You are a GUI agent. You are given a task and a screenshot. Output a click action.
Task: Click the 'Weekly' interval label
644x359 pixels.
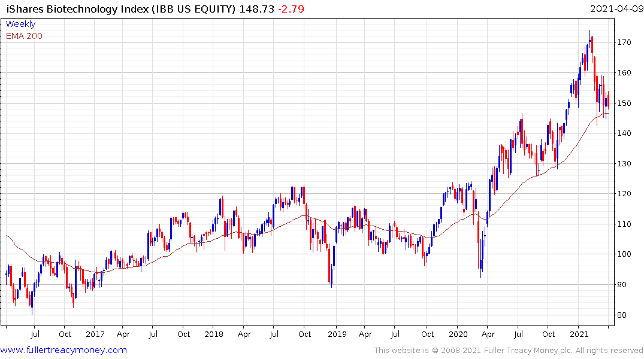20,24
